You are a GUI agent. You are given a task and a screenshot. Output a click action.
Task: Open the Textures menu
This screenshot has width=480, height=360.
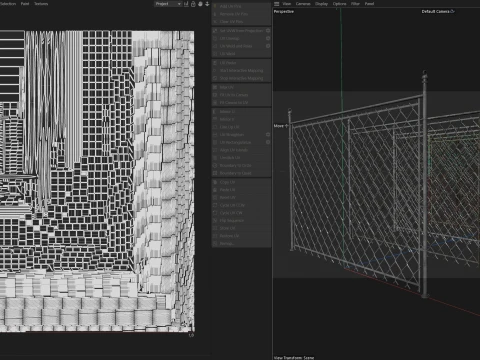click(41, 4)
